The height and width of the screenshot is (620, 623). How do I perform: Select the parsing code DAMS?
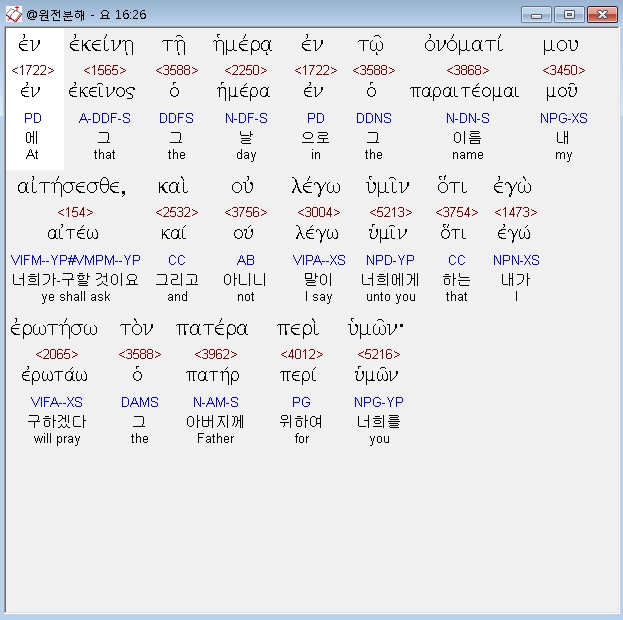[139, 402]
